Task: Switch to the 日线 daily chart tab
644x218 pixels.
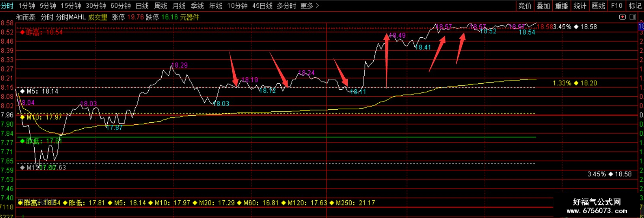Action: pos(142,6)
